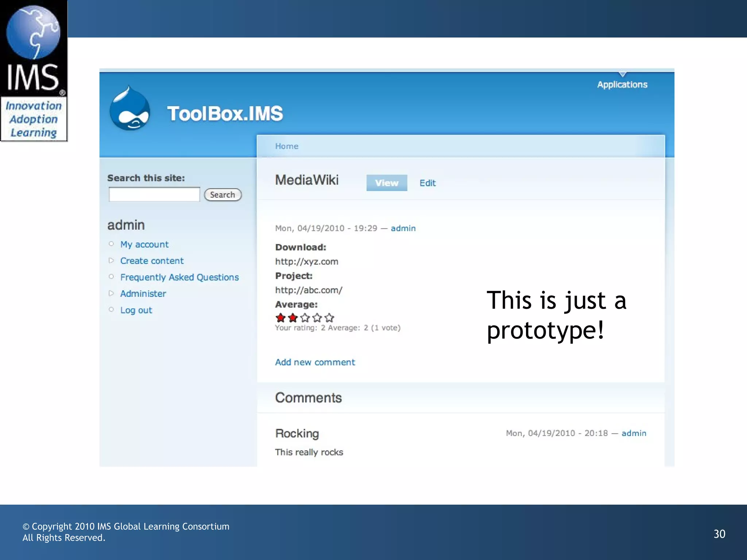Click Innovation Adoption Learning tagline
Viewport: 747px width, 560px height.
point(34,119)
